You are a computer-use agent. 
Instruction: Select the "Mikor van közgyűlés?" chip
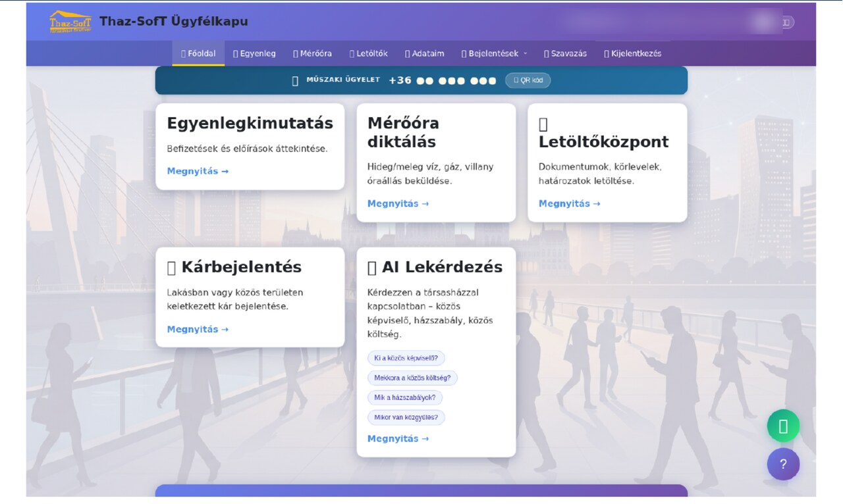click(406, 417)
